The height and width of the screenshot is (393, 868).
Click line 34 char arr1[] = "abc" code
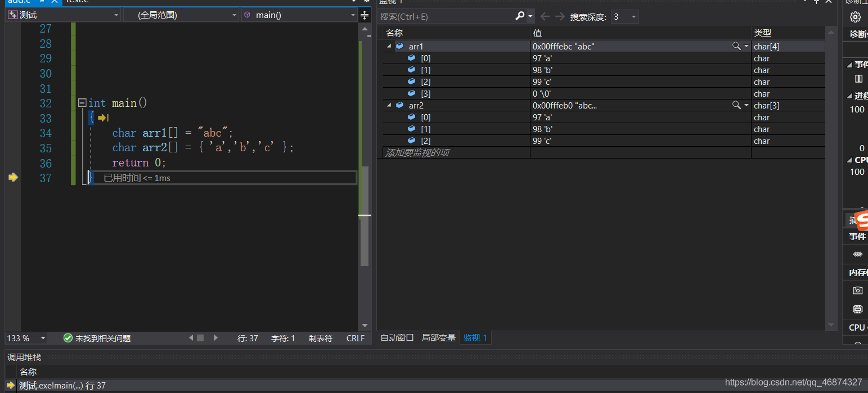(173, 133)
